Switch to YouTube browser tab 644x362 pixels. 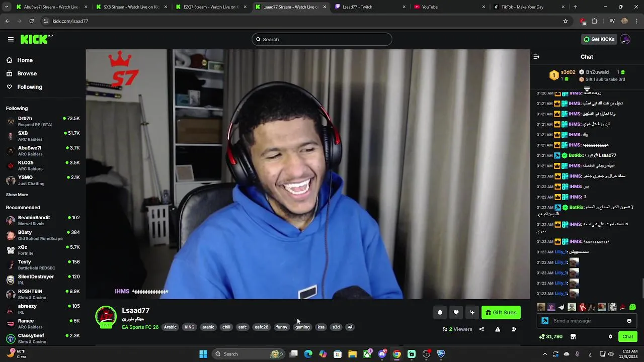(450, 7)
